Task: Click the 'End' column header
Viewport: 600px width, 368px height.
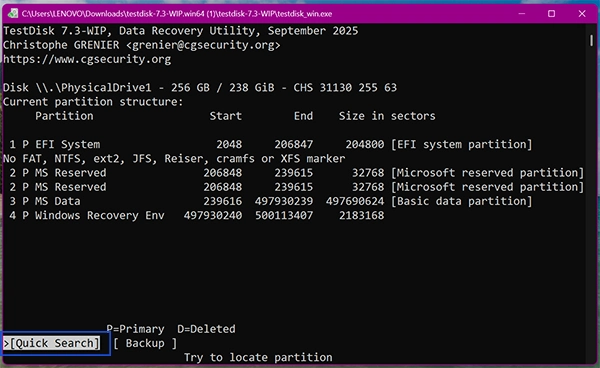Action: [303, 116]
